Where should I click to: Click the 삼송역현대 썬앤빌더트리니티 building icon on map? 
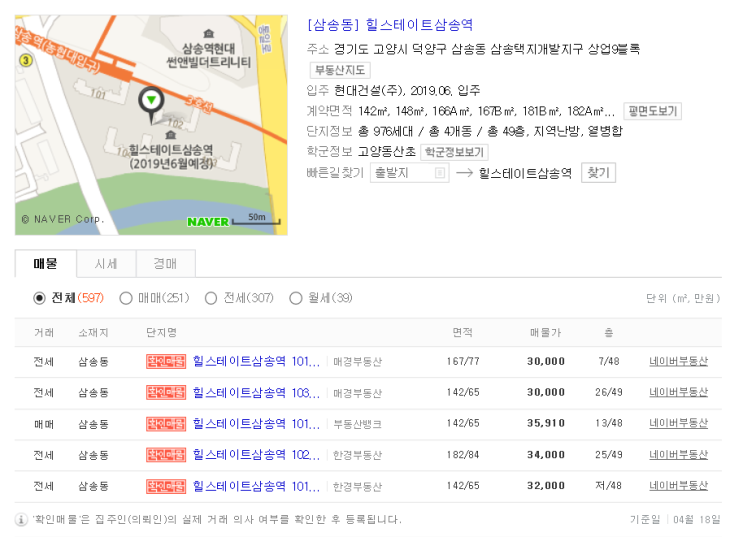point(208,34)
